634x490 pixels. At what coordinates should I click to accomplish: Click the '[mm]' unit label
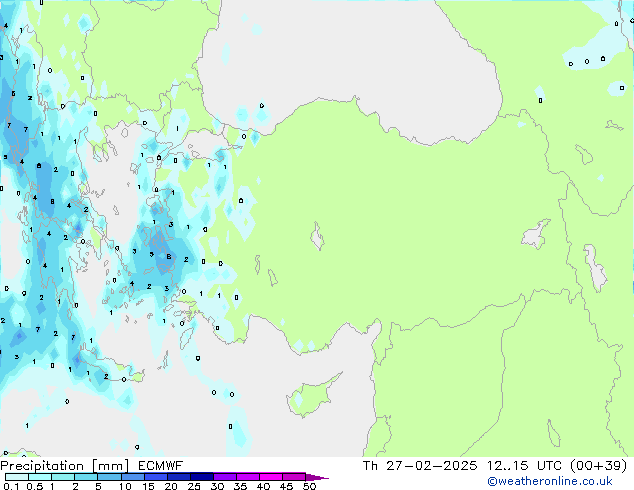click(x=110, y=466)
